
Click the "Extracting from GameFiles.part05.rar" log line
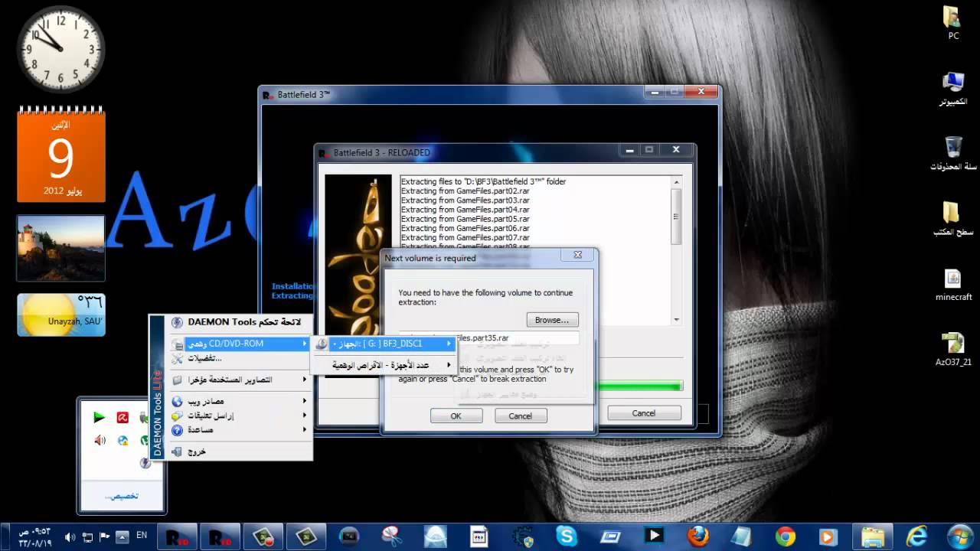coord(465,219)
